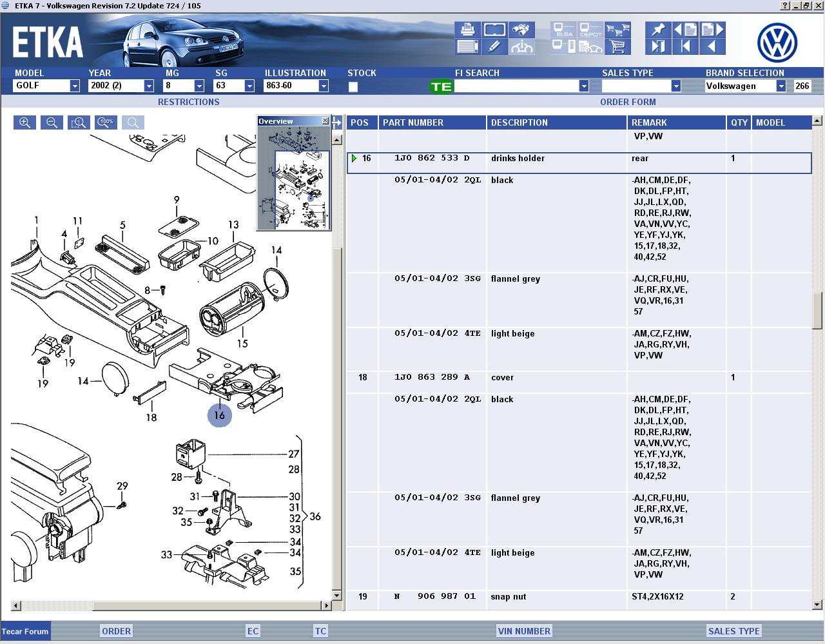Click the computer-to-server connection icon

click(x=564, y=46)
